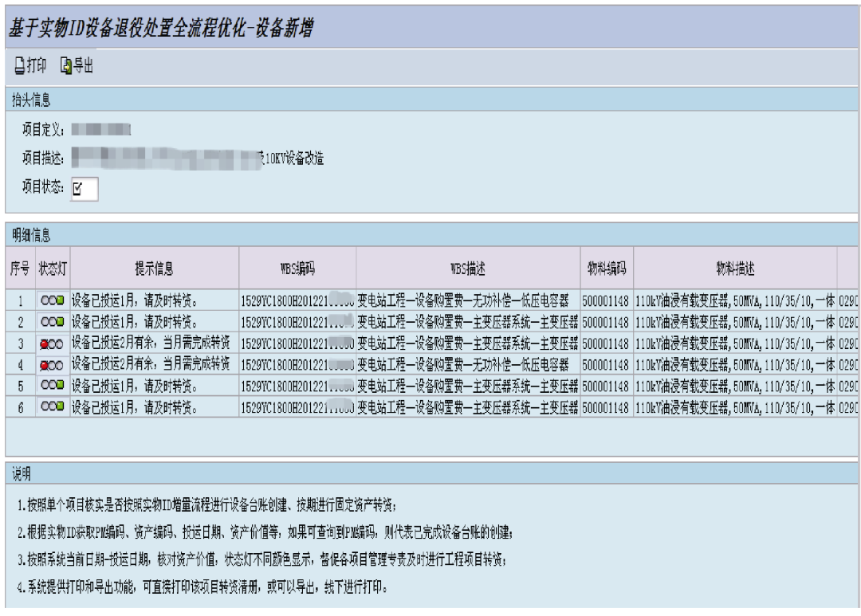This screenshot has width=861, height=616.
Task: Click row 3 message 设备已投运2月有余
Action: (x=151, y=343)
